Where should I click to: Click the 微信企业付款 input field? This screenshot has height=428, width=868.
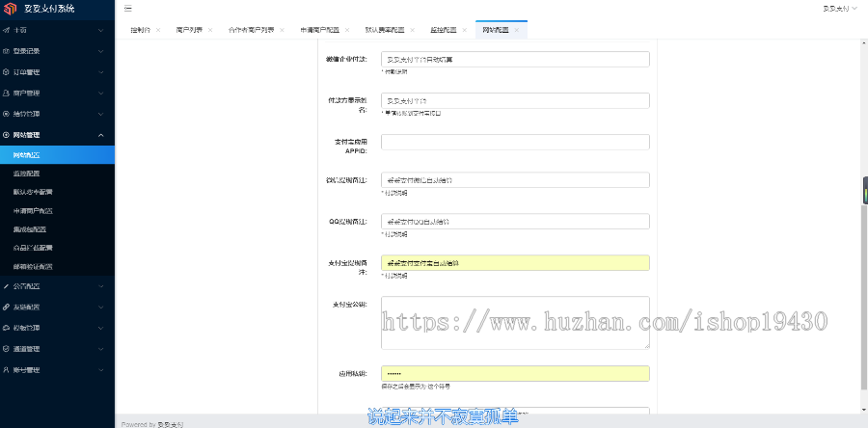pos(515,59)
